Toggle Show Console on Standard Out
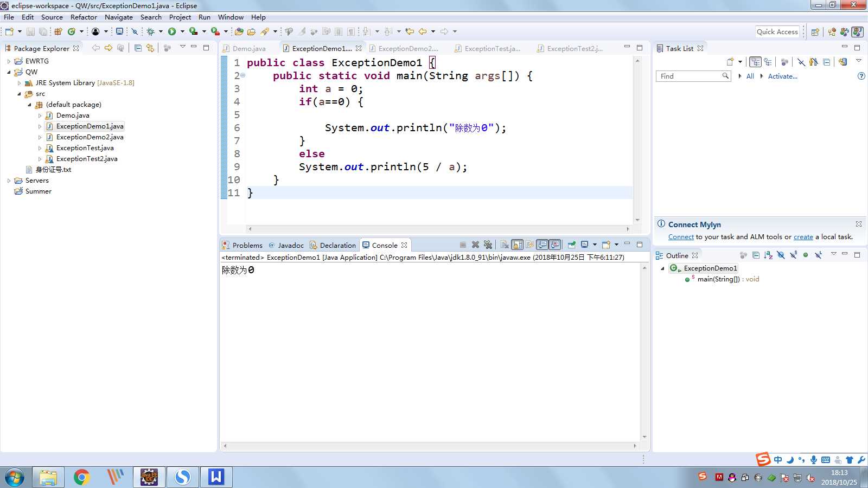The height and width of the screenshot is (488, 868). 542,245
